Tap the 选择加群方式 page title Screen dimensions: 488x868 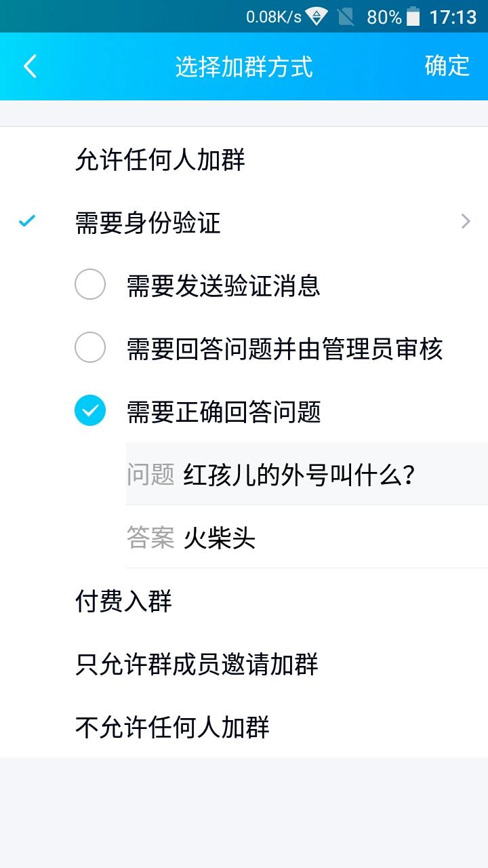[244, 66]
